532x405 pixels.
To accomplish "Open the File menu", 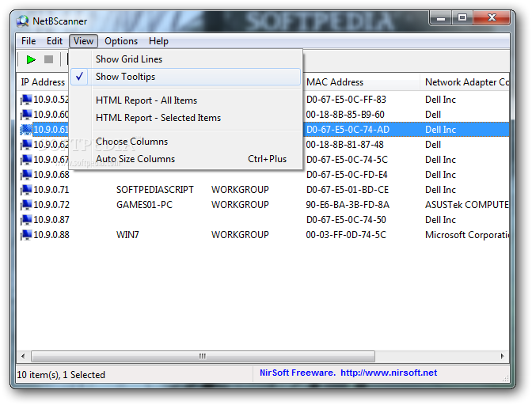I will pos(28,41).
